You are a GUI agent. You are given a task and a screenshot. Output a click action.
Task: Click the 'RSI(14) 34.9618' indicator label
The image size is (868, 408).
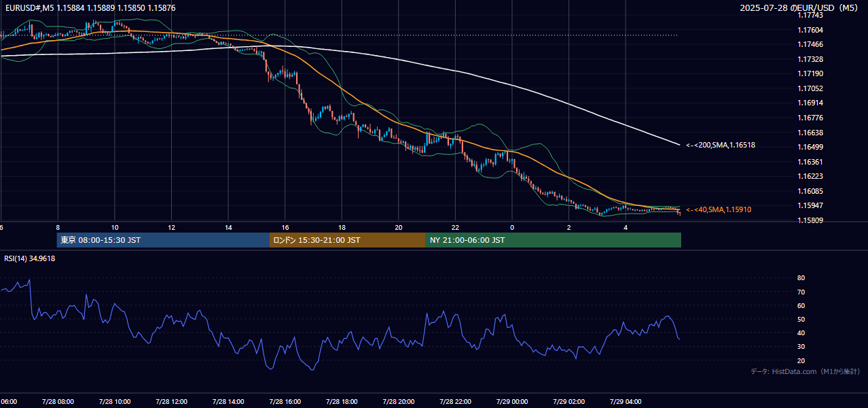coord(30,258)
